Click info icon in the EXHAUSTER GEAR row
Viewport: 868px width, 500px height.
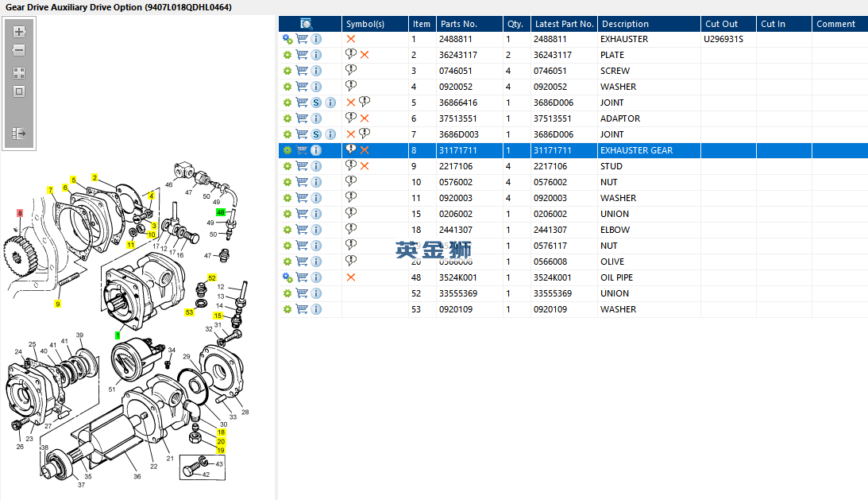pyautogui.click(x=316, y=150)
